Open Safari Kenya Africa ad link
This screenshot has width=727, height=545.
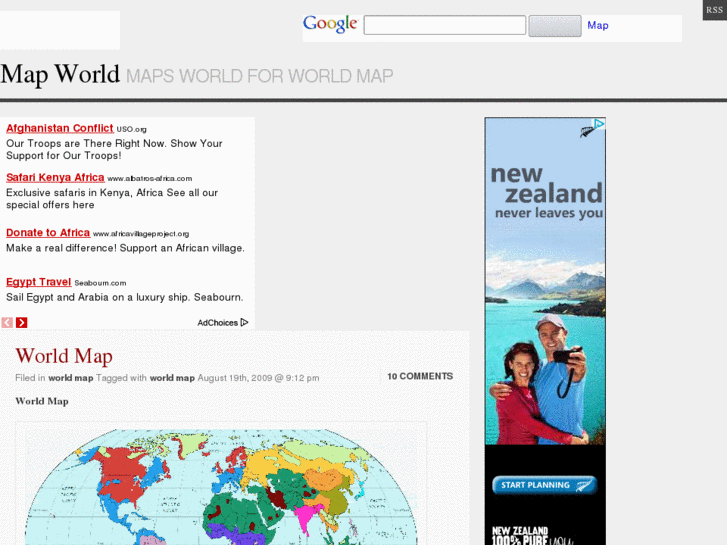[55, 177]
